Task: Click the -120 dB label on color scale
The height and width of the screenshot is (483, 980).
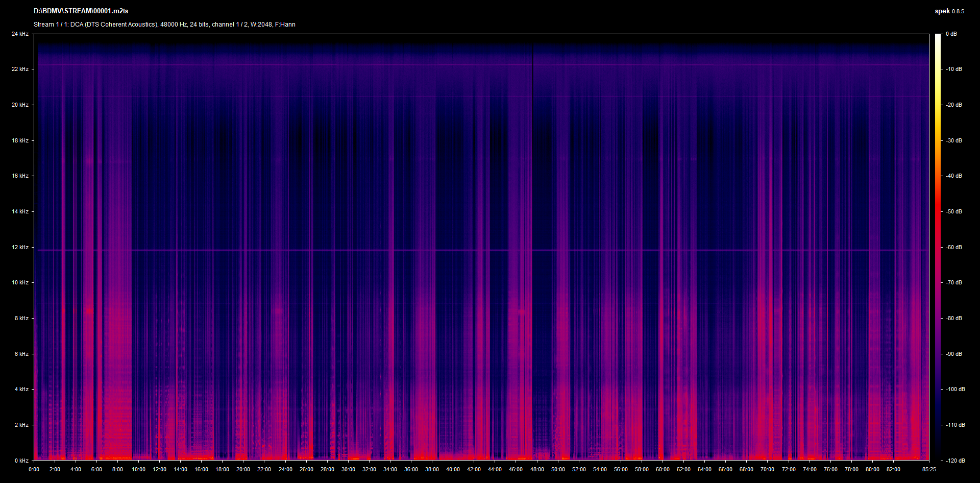Action: 954,461
